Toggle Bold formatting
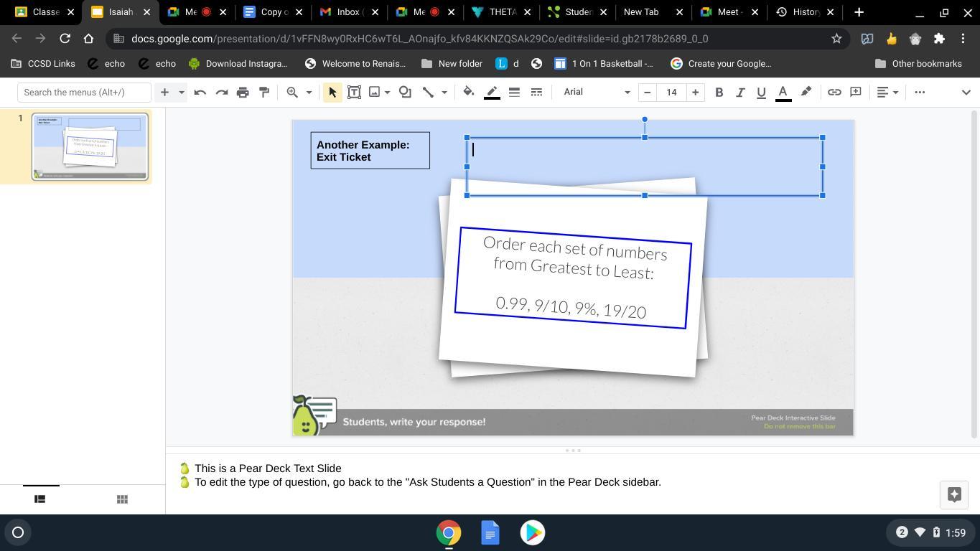The image size is (980, 551). (x=719, y=92)
